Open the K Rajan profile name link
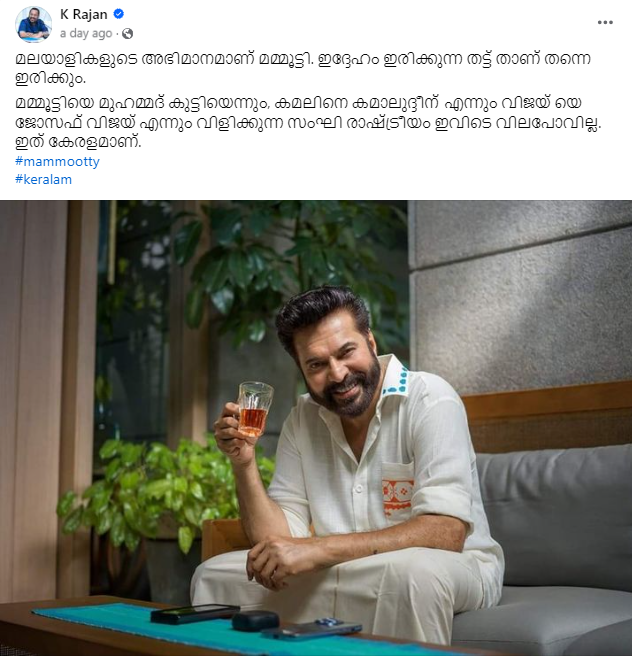Viewport: 632px width, 657px height. (84, 14)
